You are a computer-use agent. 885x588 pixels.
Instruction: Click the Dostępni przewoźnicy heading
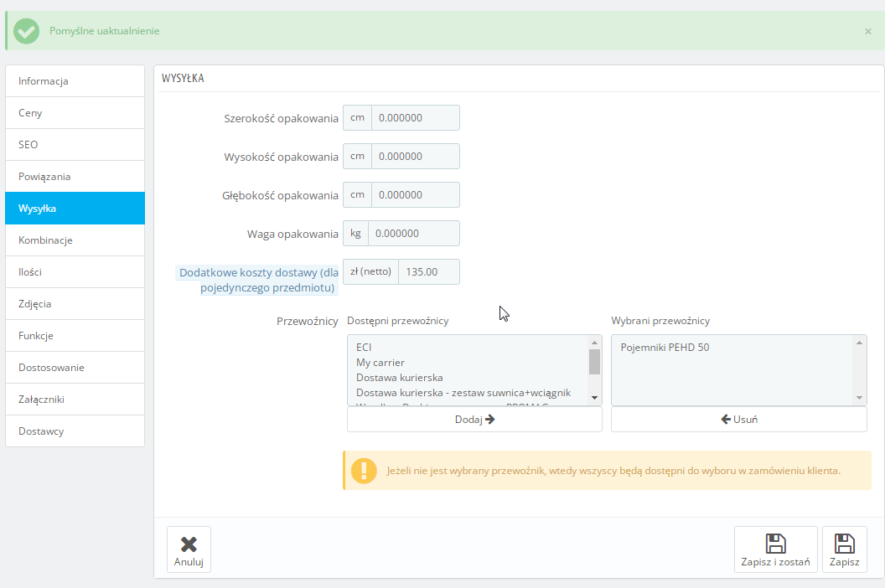(398, 321)
